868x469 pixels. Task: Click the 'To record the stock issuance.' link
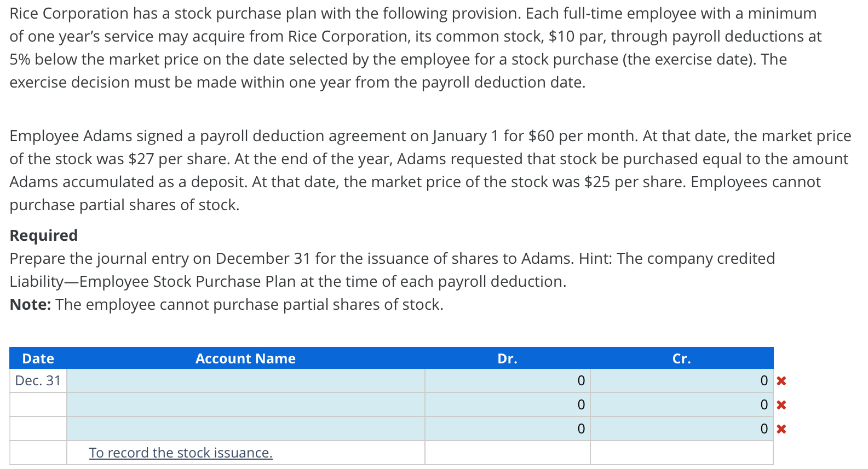[181, 453]
